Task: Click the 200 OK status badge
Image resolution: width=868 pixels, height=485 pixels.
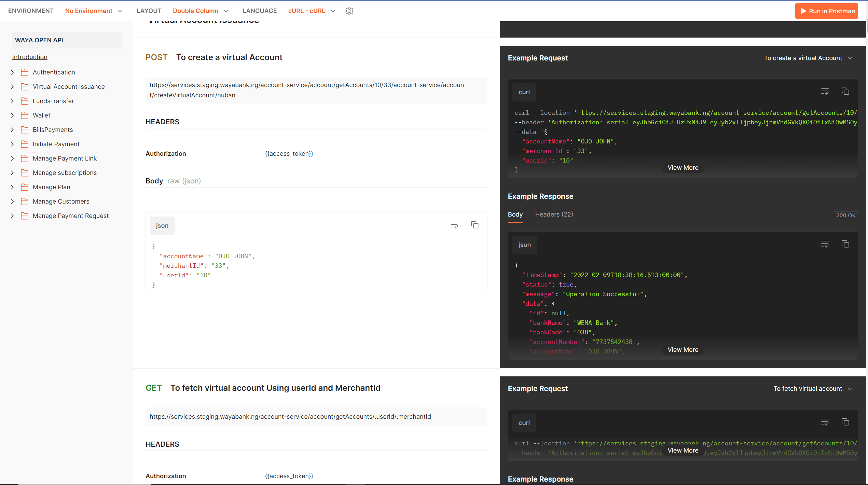Action: pos(845,215)
